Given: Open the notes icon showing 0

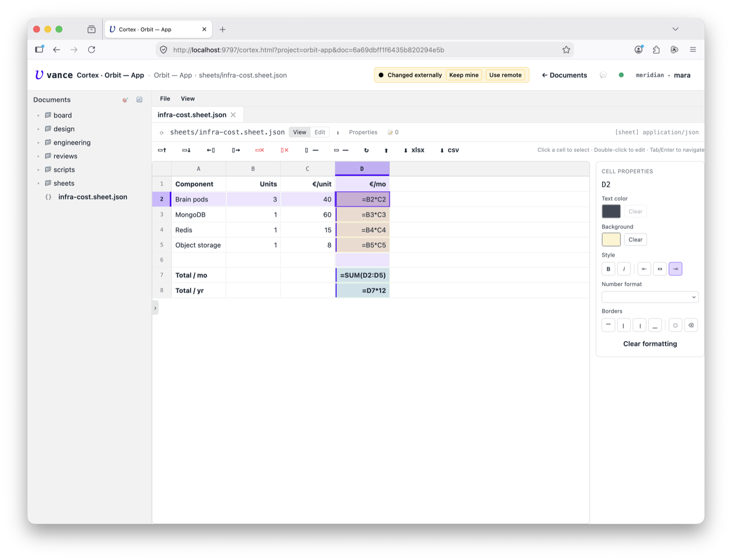Looking at the screenshot, I should pyautogui.click(x=393, y=132).
